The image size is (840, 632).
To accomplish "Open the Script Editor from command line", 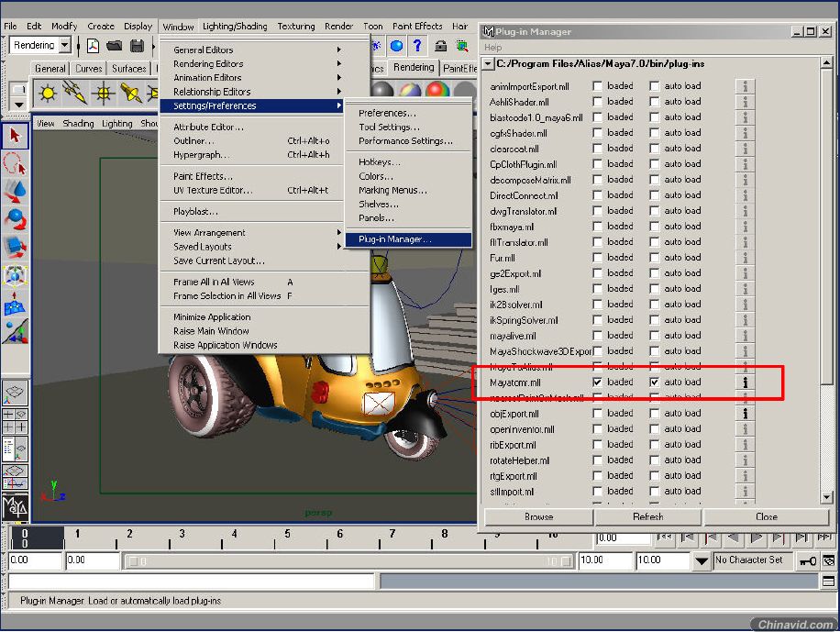I will pyautogui.click(x=828, y=581).
